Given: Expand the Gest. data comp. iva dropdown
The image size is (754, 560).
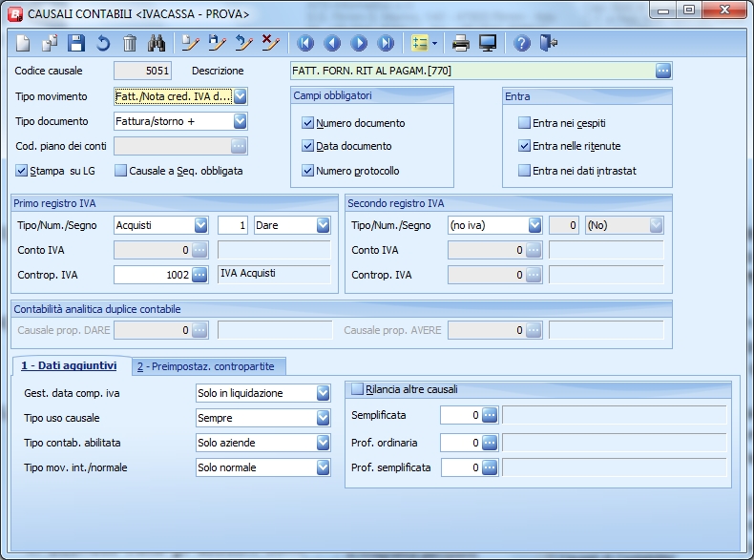Looking at the screenshot, I should click(323, 393).
